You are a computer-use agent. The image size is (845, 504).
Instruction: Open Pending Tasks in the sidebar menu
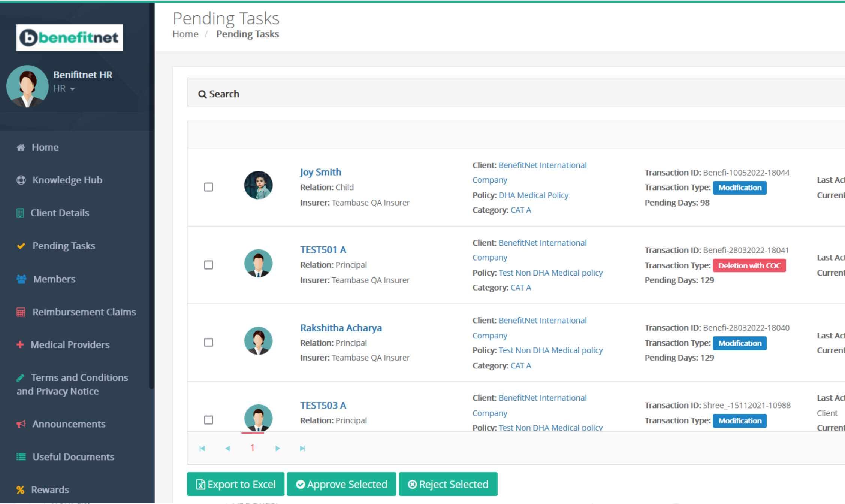(64, 246)
